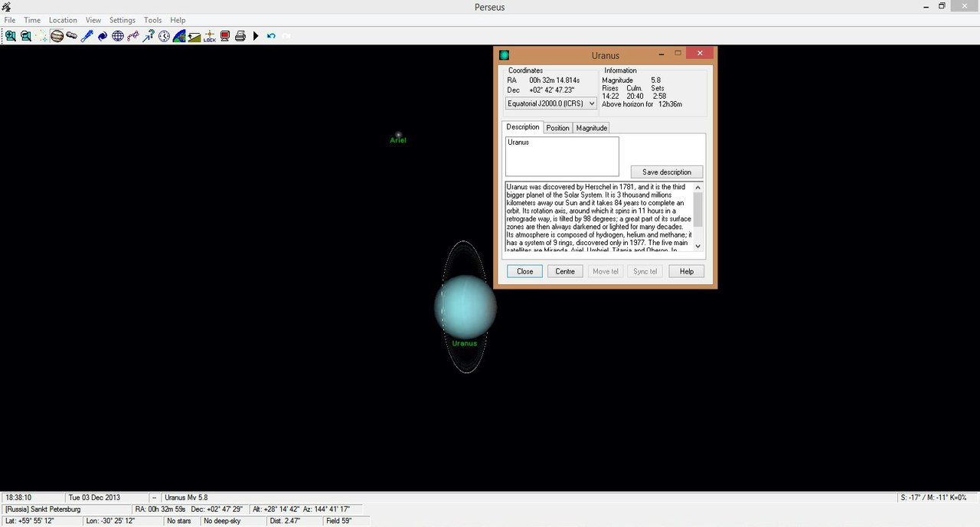Click the object query arrow icon
980x527 pixels.
pos(149,36)
